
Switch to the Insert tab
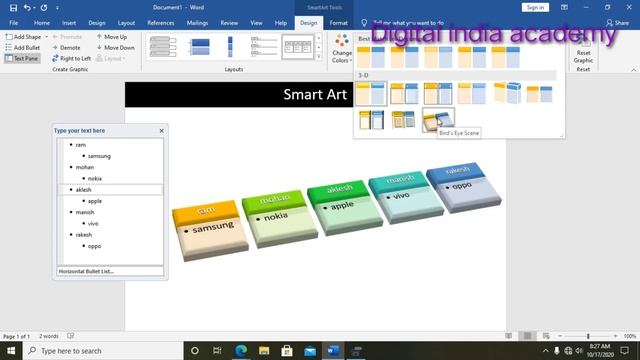[x=69, y=23]
